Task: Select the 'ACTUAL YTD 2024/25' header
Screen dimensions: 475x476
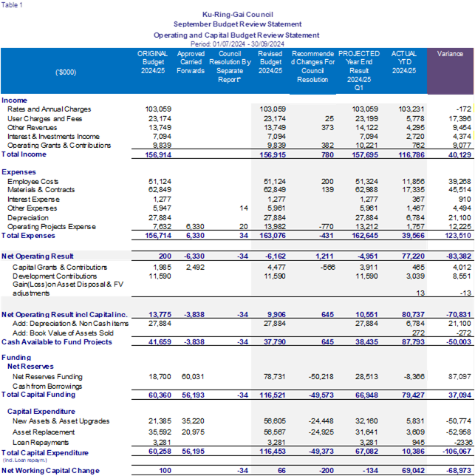Action: tap(404, 62)
